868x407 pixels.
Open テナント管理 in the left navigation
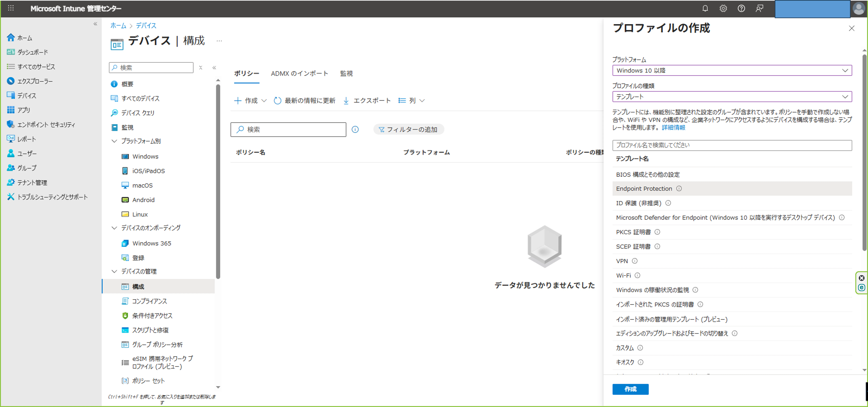tap(27, 182)
